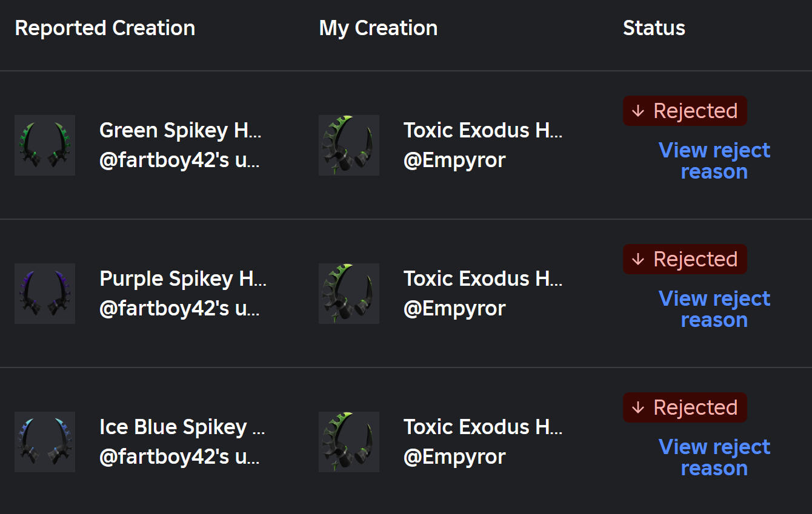Click the Rejected badge in the second row

pyautogui.click(x=685, y=259)
